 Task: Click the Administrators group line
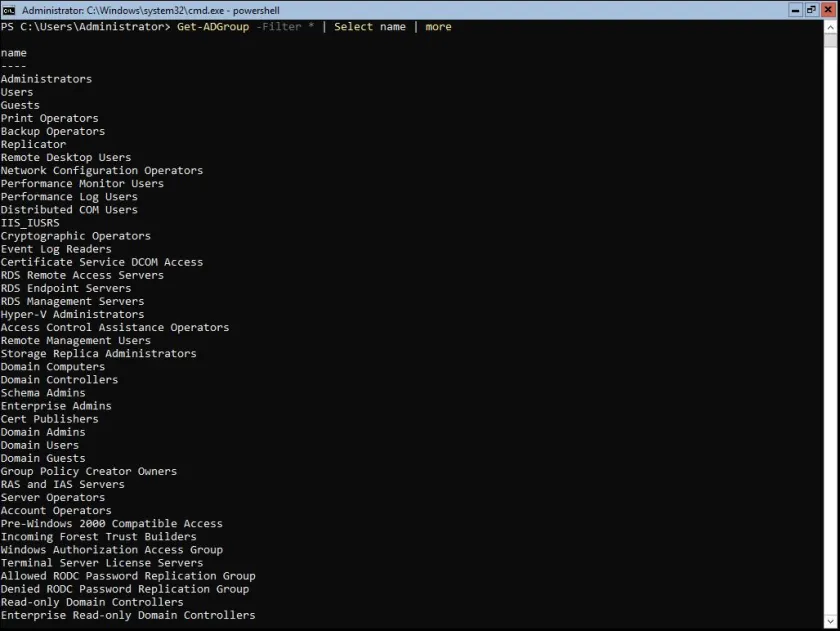(46, 79)
